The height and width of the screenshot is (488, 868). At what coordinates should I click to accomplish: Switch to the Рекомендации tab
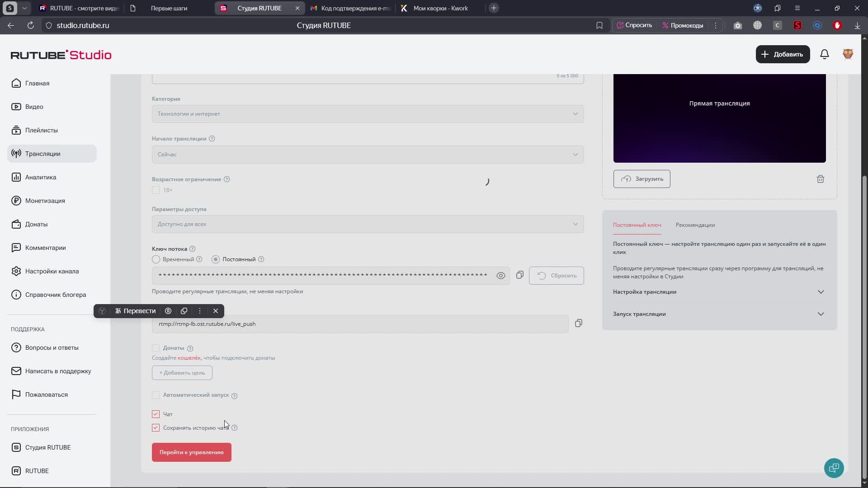(695, 225)
